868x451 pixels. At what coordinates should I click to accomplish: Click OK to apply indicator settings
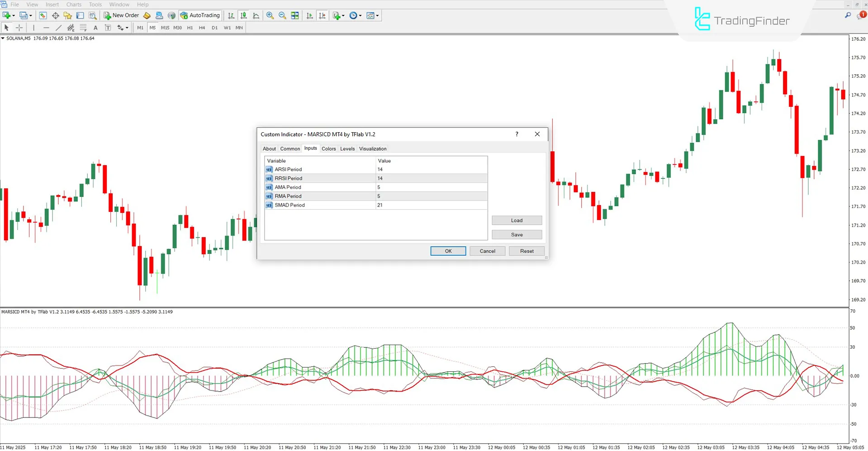pyautogui.click(x=447, y=250)
